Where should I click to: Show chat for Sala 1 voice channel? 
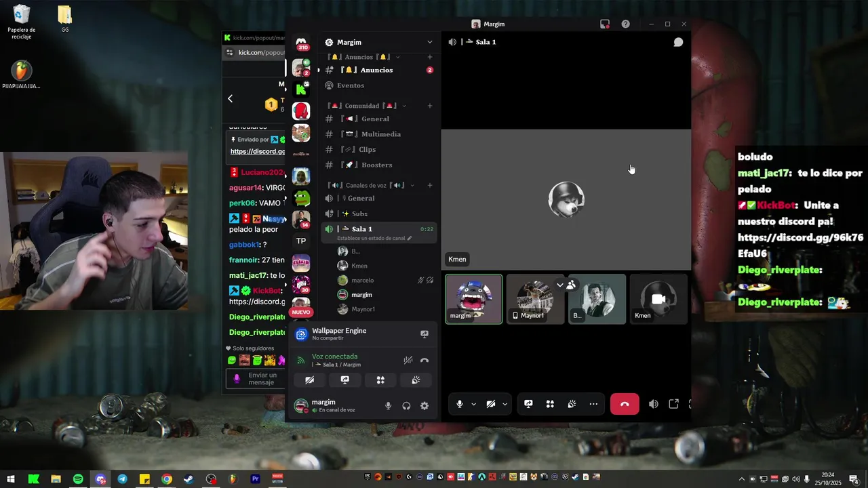pos(678,42)
